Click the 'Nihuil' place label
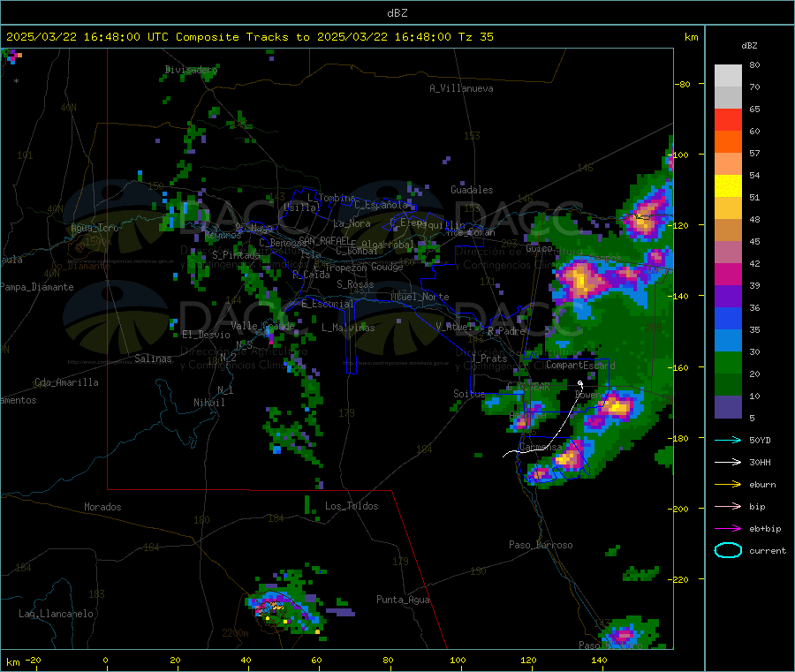The height and width of the screenshot is (672, 795). 208,403
